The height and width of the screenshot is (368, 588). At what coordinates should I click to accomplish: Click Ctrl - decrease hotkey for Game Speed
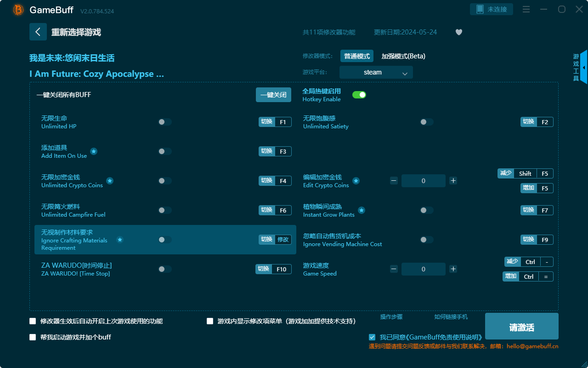click(x=529, y=262)
